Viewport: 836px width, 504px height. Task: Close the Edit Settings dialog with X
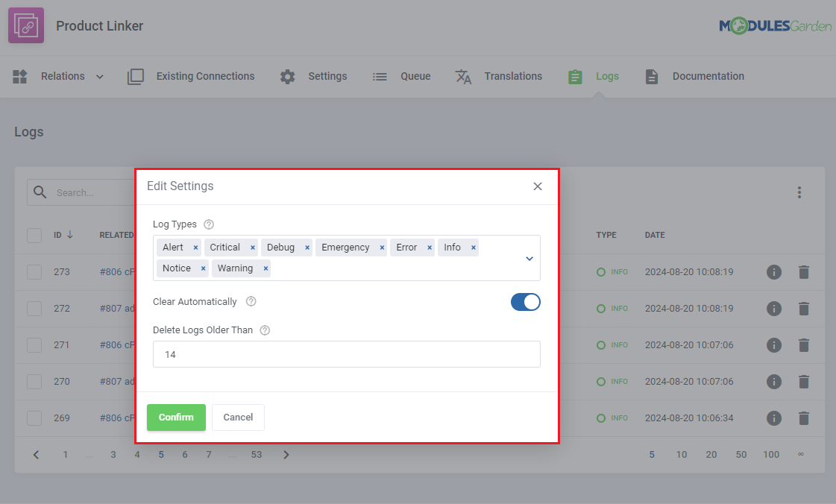[538, 186]
